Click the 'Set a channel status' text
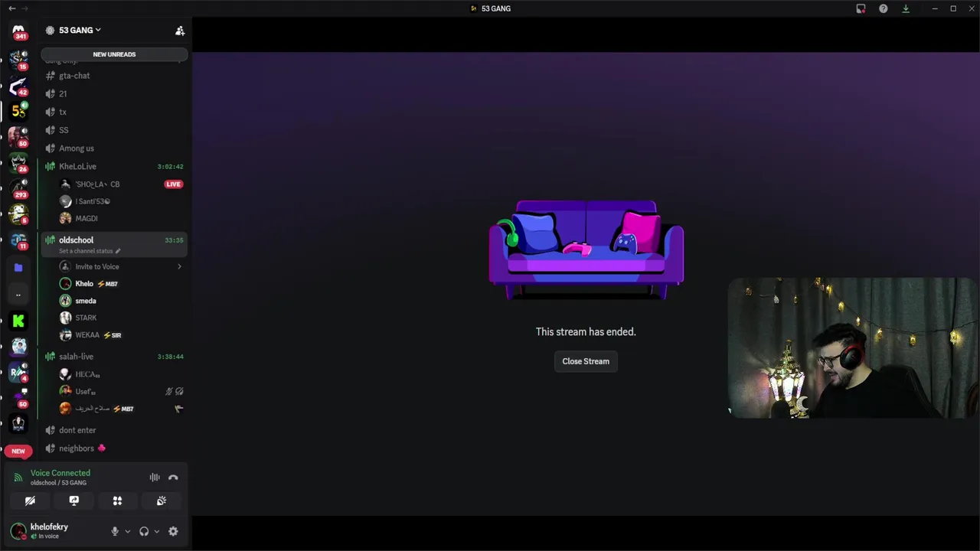The width and height of the screenshot is (980, 551). [x=86, y=251]
